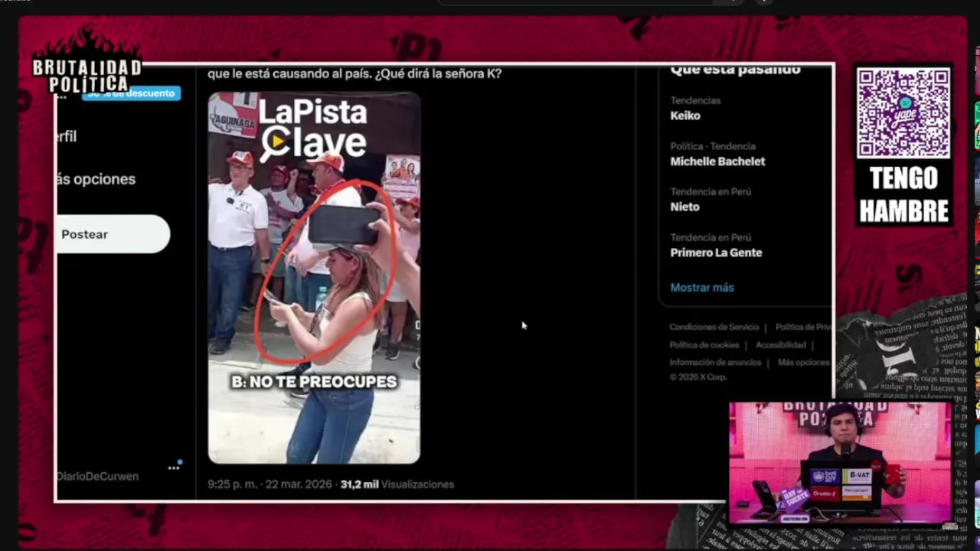Play the LaPista Clave video
This screenshot has height=551, width=980.
click(314, 278)
